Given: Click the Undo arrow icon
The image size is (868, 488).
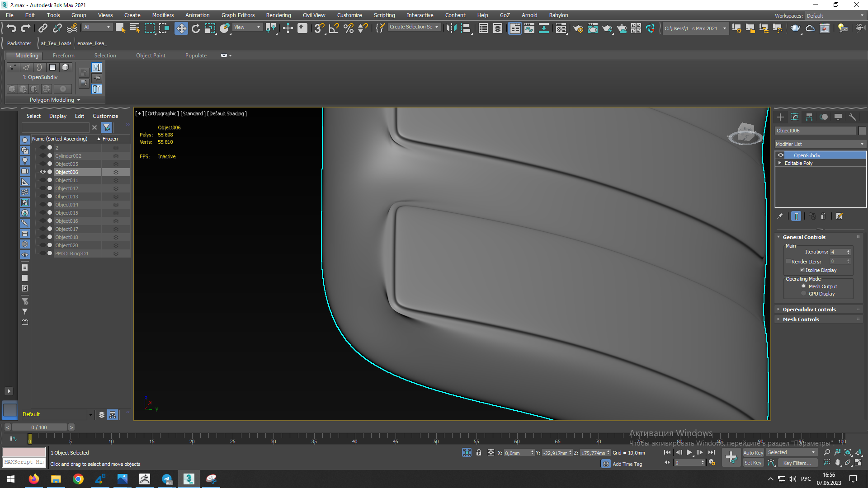Looking at the screenshot, I should (11, 28).
